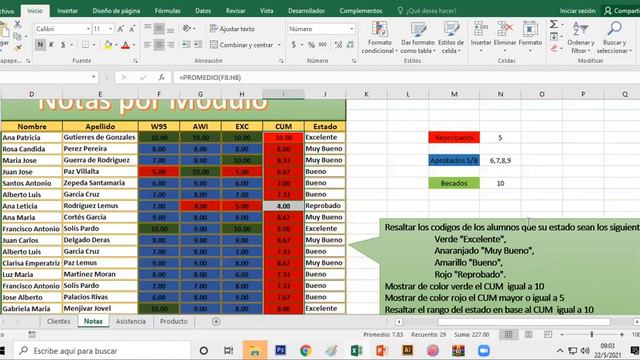
Task: Click the text orientation icon
Action: 187,29
